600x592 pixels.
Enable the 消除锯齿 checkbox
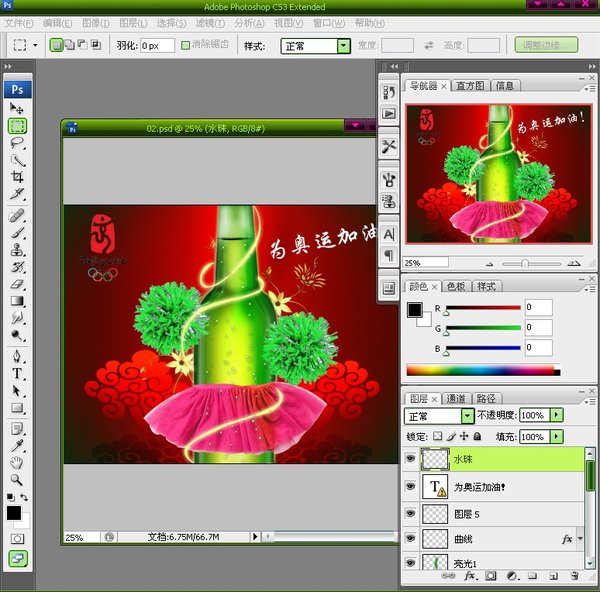(186, 45)
